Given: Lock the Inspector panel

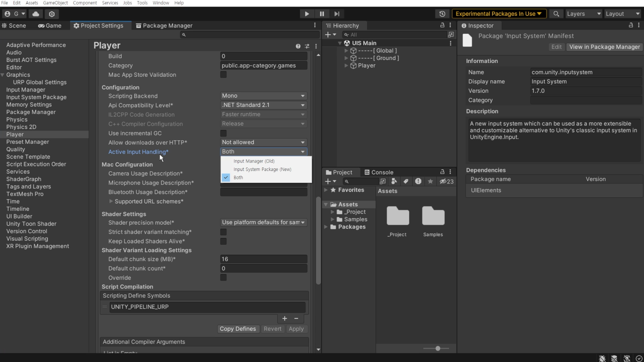Looking at the screenshot, I should point(631,25).
